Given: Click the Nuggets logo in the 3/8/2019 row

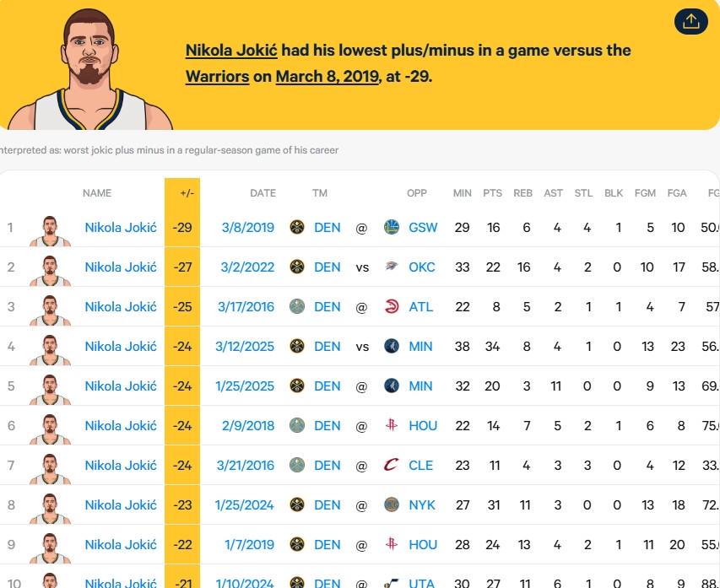Looking at the screenshot, I should (297, 227).
